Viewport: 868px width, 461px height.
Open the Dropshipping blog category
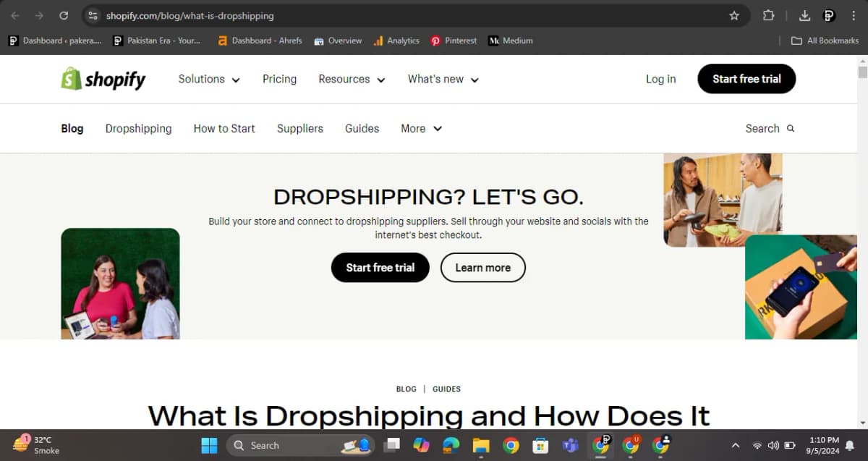pos(139,128)
